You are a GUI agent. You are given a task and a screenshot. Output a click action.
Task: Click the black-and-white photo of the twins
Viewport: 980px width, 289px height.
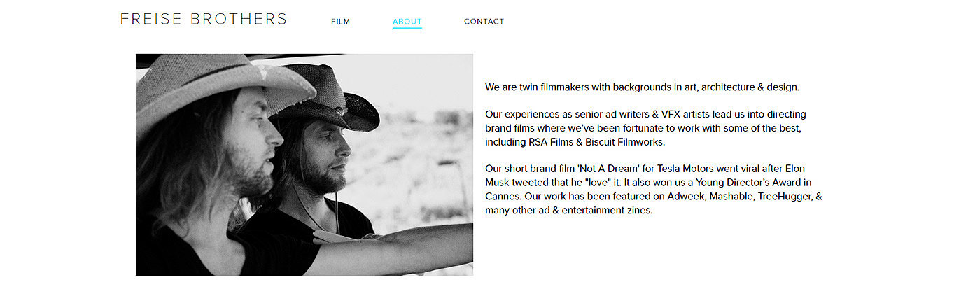click(x=304, y=164)
